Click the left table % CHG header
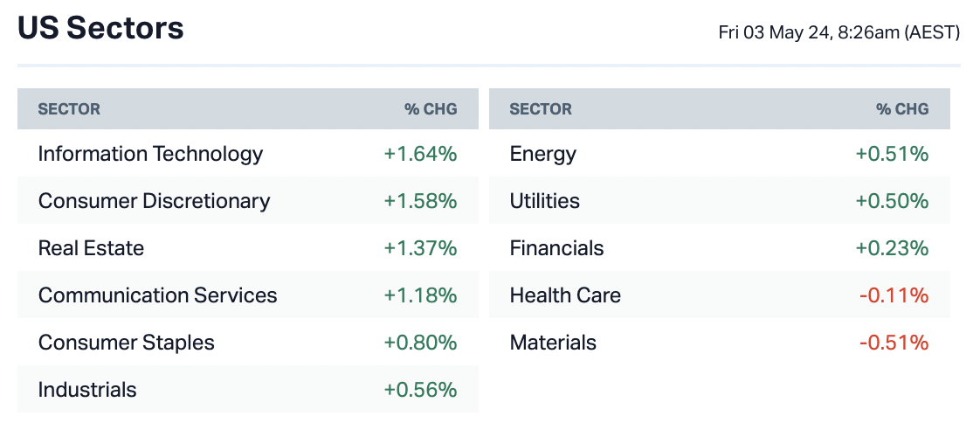980x430 pixels. point(430,109)
